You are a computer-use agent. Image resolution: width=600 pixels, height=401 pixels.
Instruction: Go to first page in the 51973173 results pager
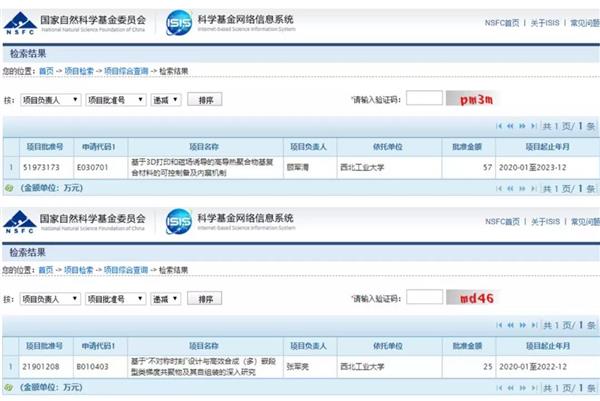pos(501,126)
